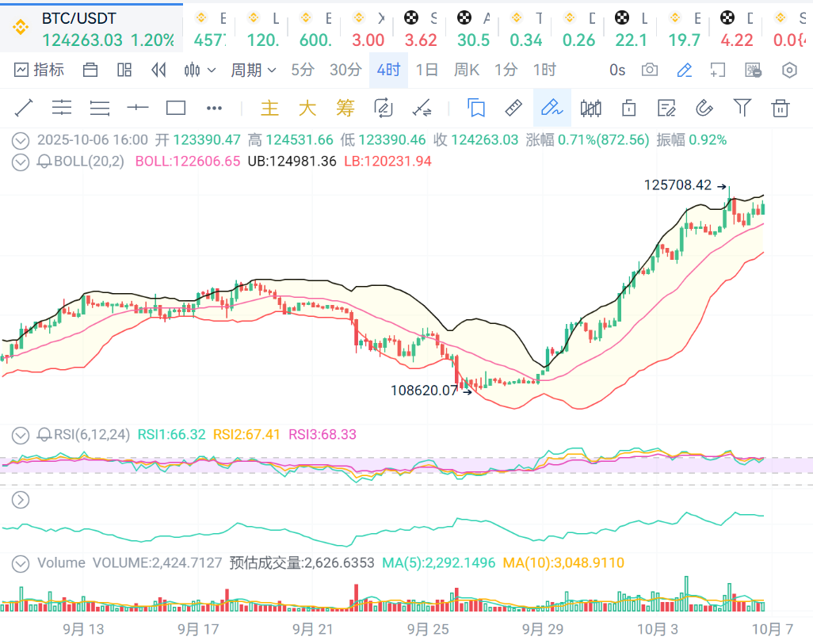Open the 指标 indicators button

click(40, 70)
